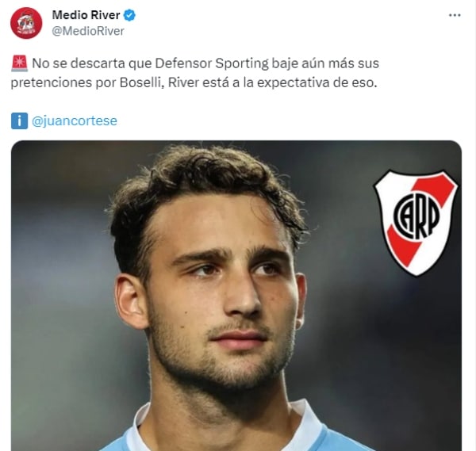This screenshot has width=476, height=451.
Task: Click the red diagonal band on crest
Action: (418, 222)
